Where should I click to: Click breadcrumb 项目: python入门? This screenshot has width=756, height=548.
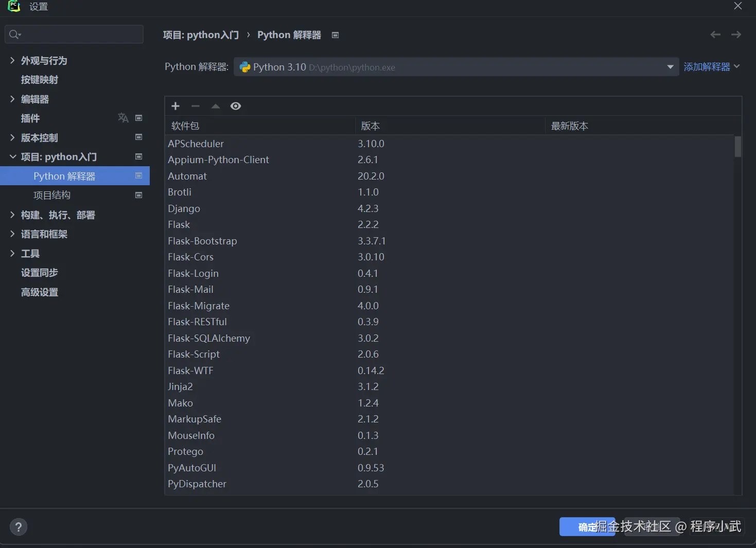pyautogui.click(x=201, y=35)
